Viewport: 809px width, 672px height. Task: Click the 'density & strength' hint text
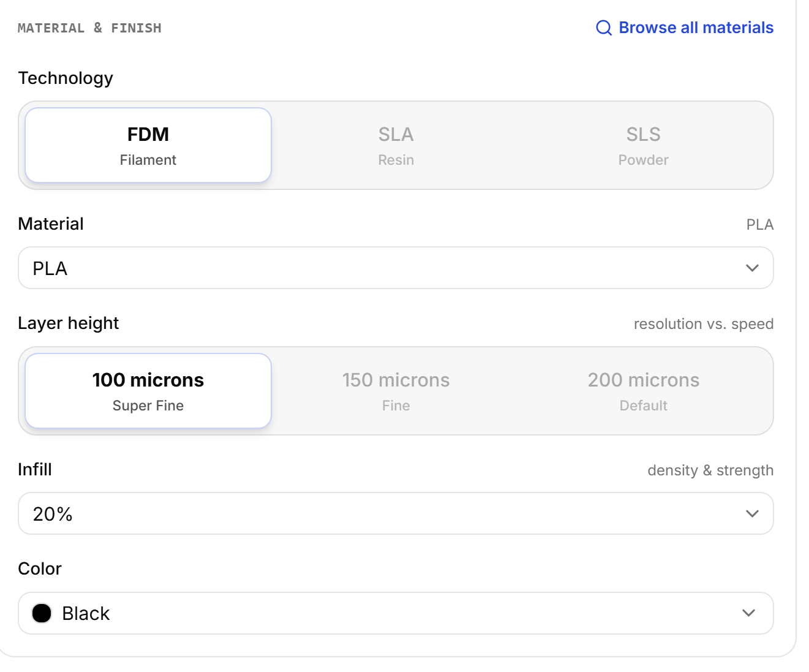point(710,470)
